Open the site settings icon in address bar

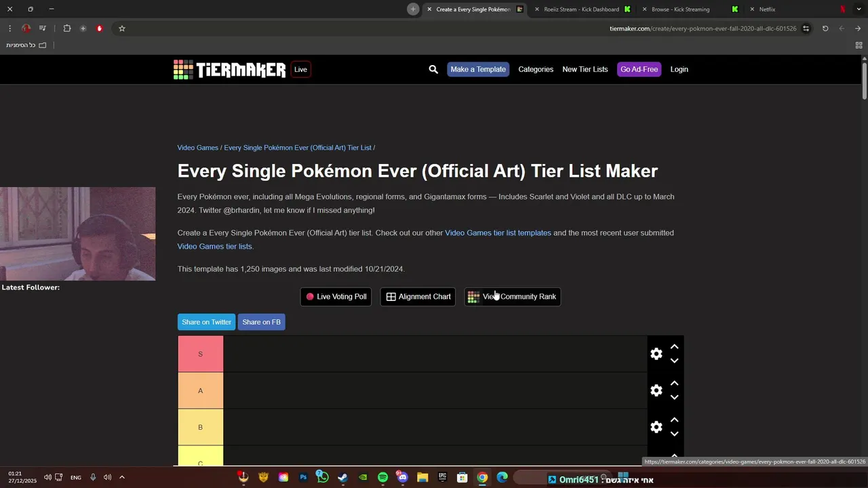click(x=806, y=28)
